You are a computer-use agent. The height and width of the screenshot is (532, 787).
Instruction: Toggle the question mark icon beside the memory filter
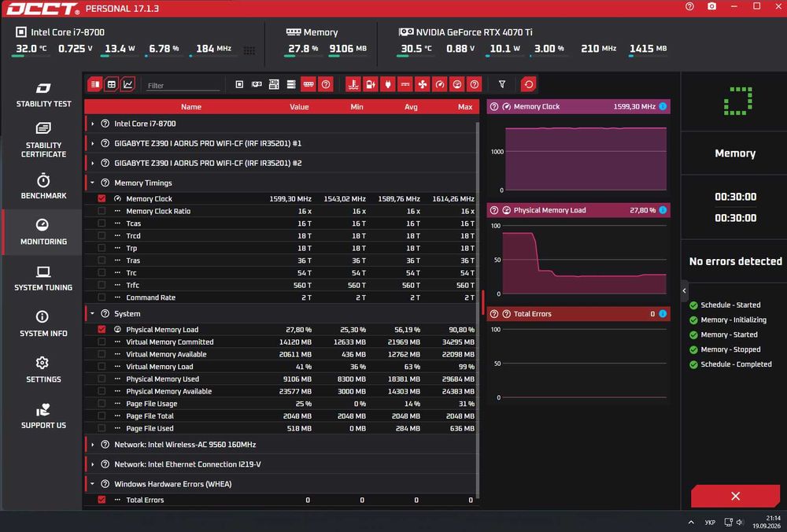pyautogui.click(x=326, y=84)
